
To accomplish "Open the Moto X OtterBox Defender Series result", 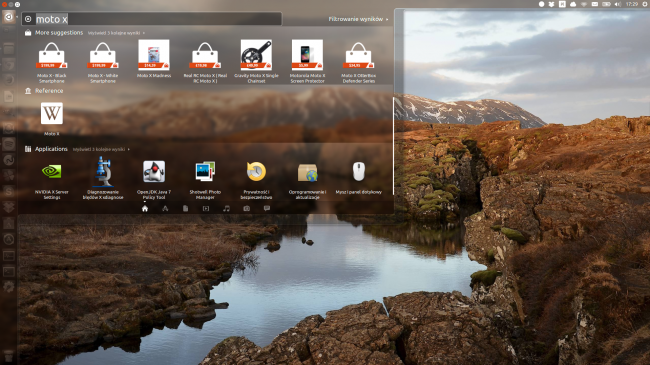I will (359, 61).
